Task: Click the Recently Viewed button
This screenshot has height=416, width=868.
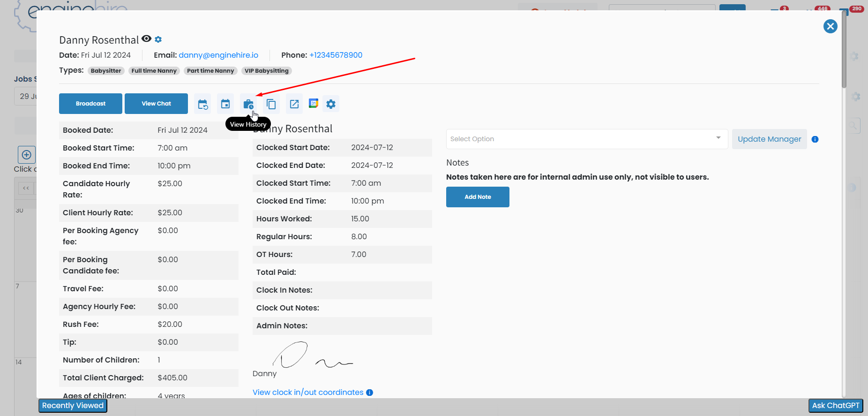Action: [73, 406]
